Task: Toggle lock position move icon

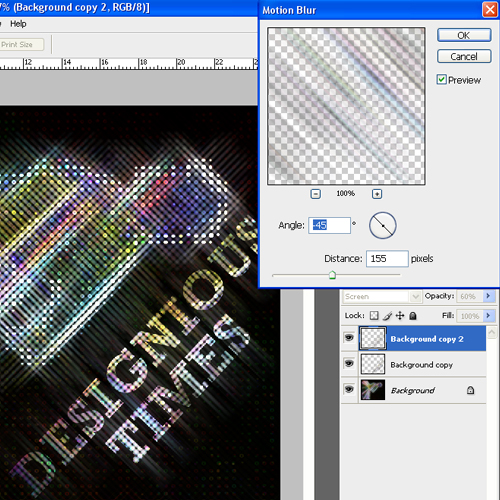Action: point(400,315)
